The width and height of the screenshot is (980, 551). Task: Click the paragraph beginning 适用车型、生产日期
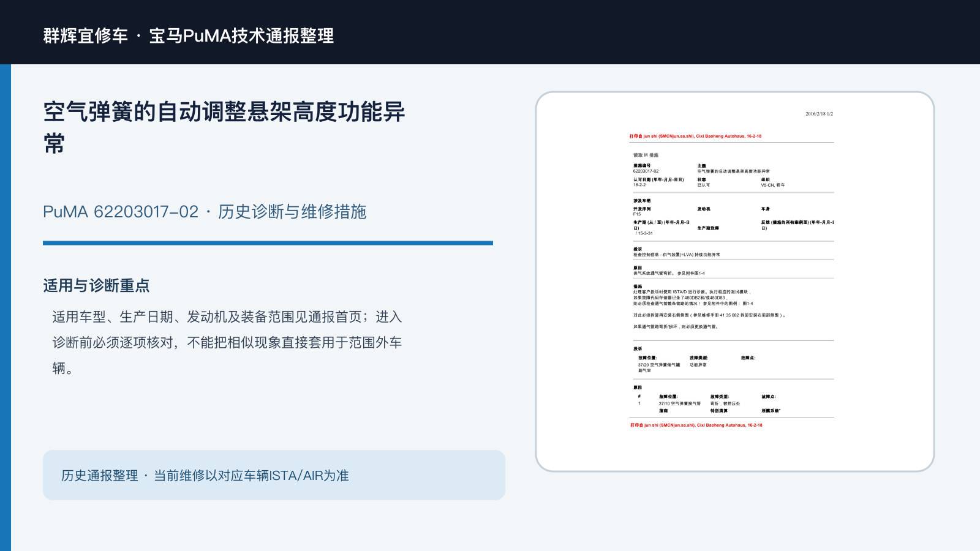click(x=227, y=342)
